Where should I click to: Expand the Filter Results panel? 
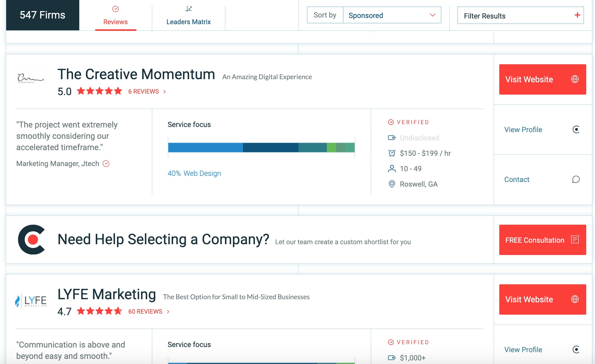click(x=520, y=16)
